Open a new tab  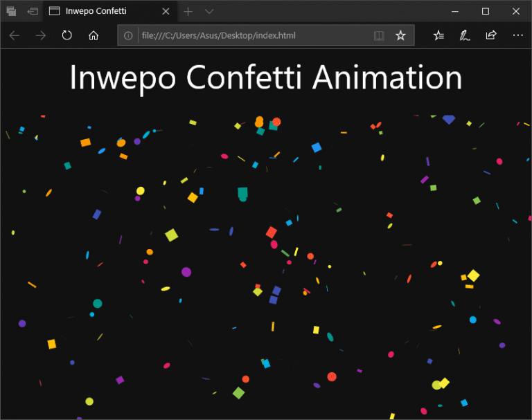click(188, 12)
